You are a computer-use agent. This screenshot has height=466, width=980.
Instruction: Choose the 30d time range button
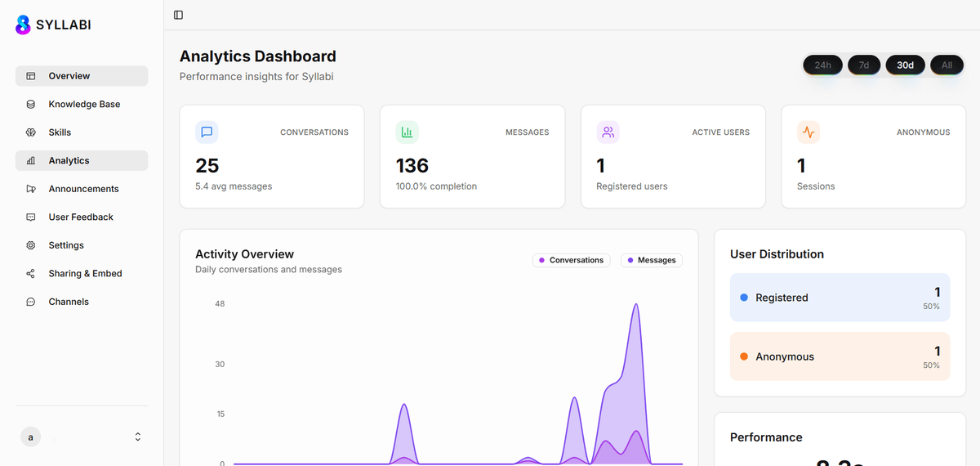(905, 65)
